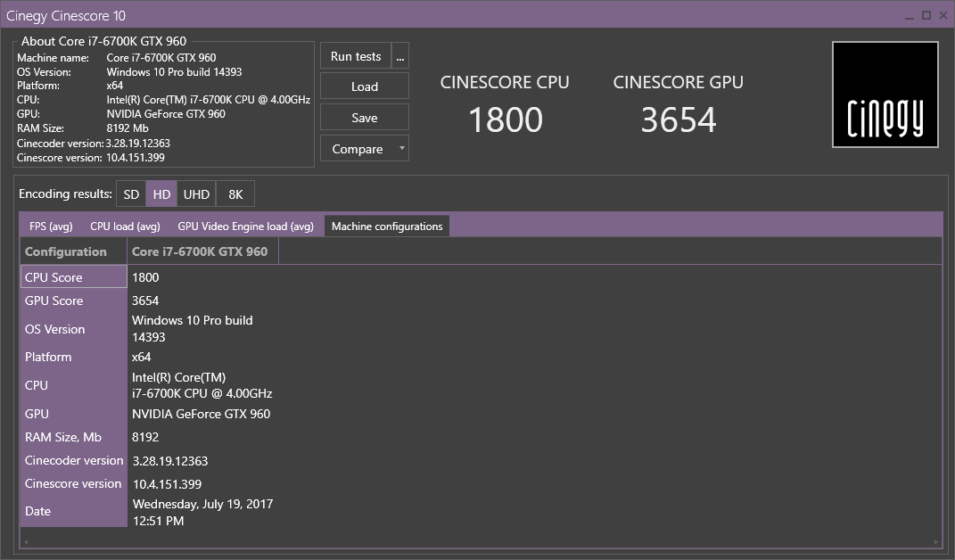The height and width of the screenshot is (560, 955).
Task: Click the Configuration column header
Action: [x=73, y=251]
